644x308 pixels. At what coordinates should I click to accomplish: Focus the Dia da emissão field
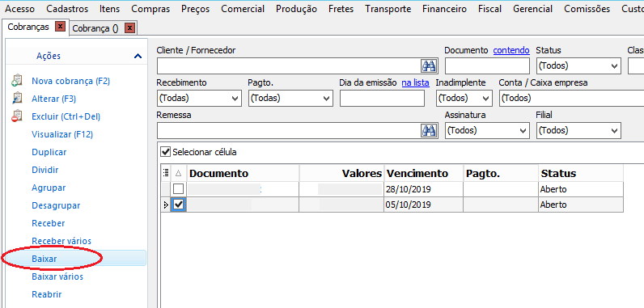(383, 98)
